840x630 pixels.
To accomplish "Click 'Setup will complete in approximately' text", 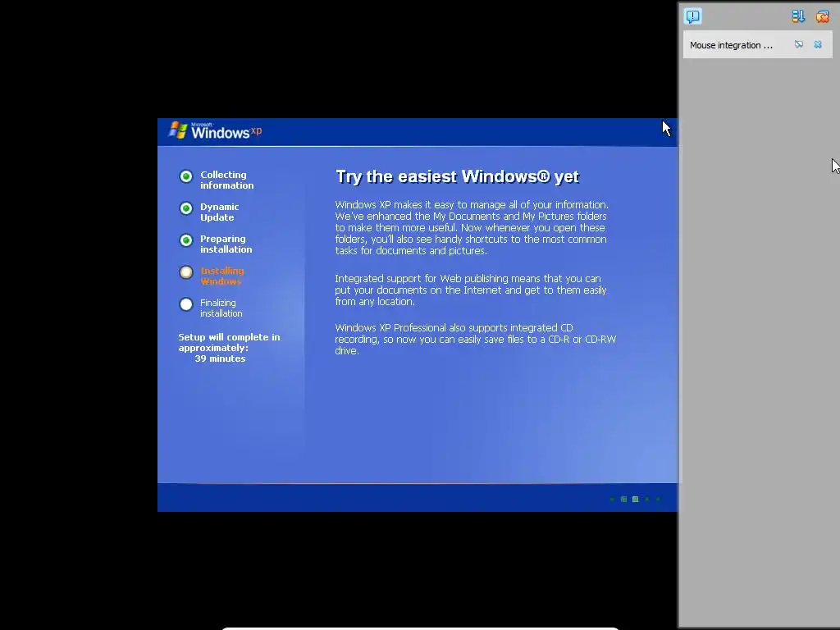I will [x=229, y=342].
